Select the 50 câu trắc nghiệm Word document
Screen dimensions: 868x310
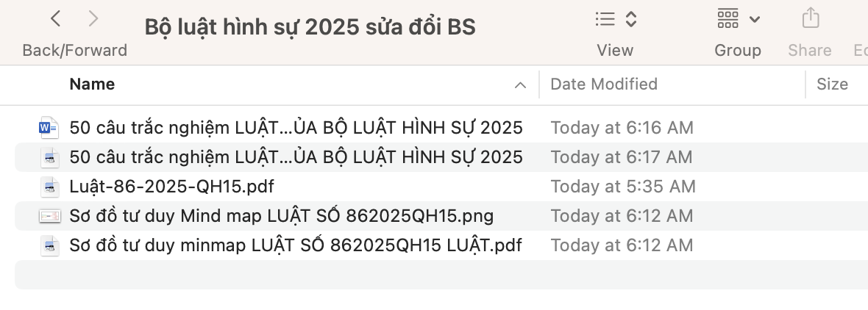296,128
